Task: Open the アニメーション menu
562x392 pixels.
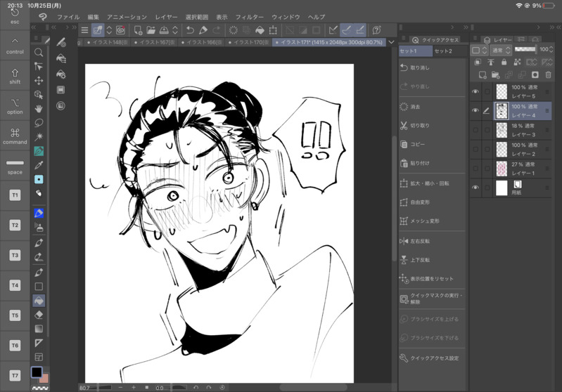Action: click(x=127, y=17)
